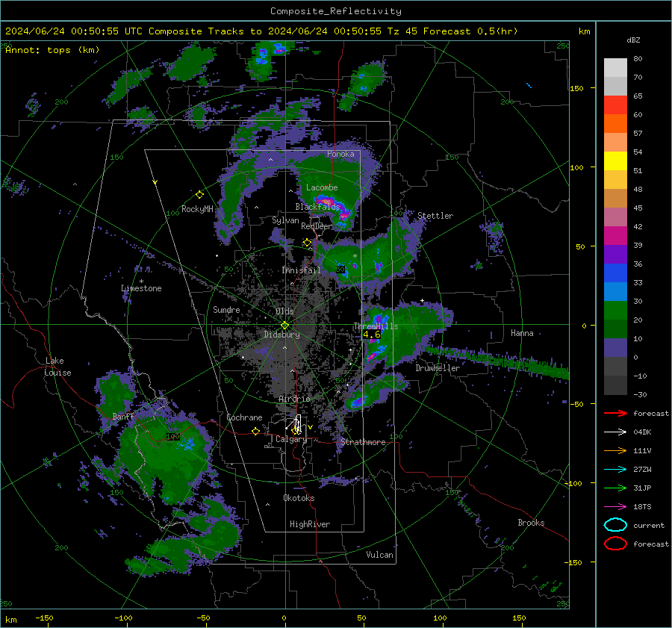
Task: Click the ThreeHills label
Action: (x=376, y=326)
